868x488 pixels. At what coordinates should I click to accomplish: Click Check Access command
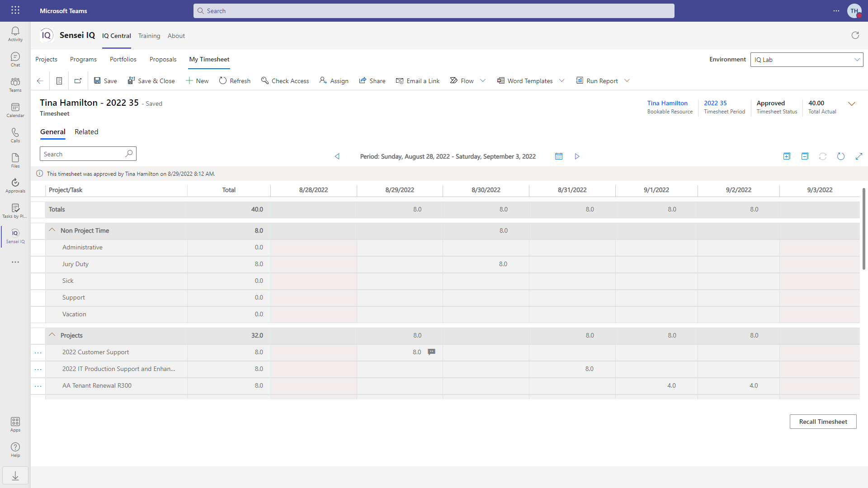tap(285, 81)
